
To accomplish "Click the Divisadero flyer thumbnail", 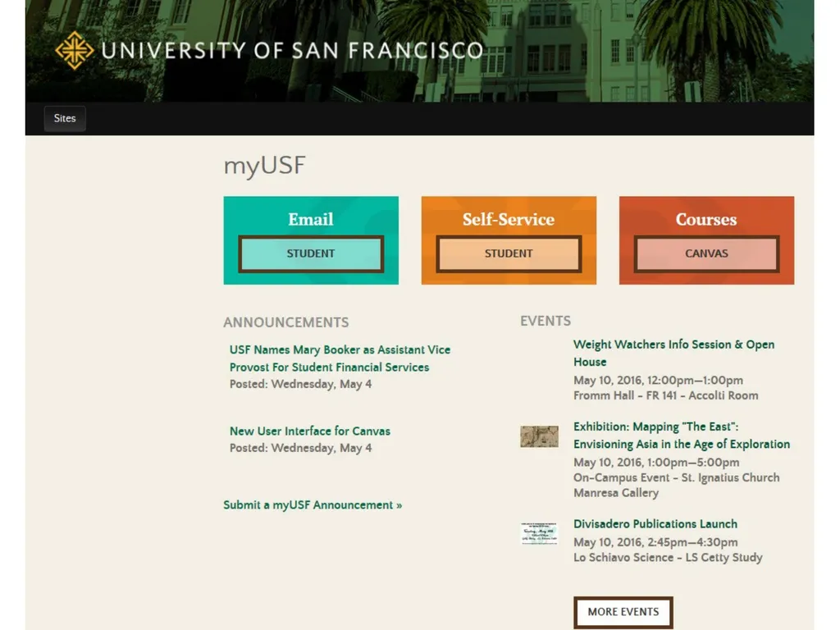I will click(539, 533).
